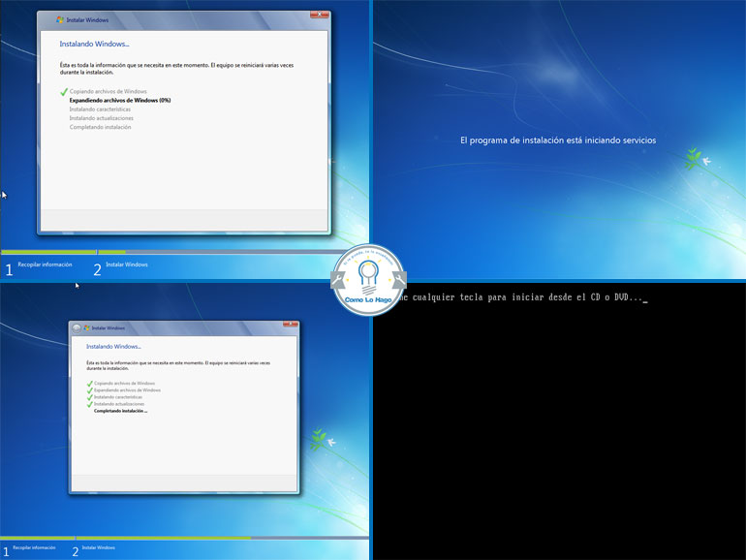The height and width of the screenshot is (560, 746).
Task: Select 'Copiando archivos de Windows' in lower dialog
Action: (x=124, y=383)
